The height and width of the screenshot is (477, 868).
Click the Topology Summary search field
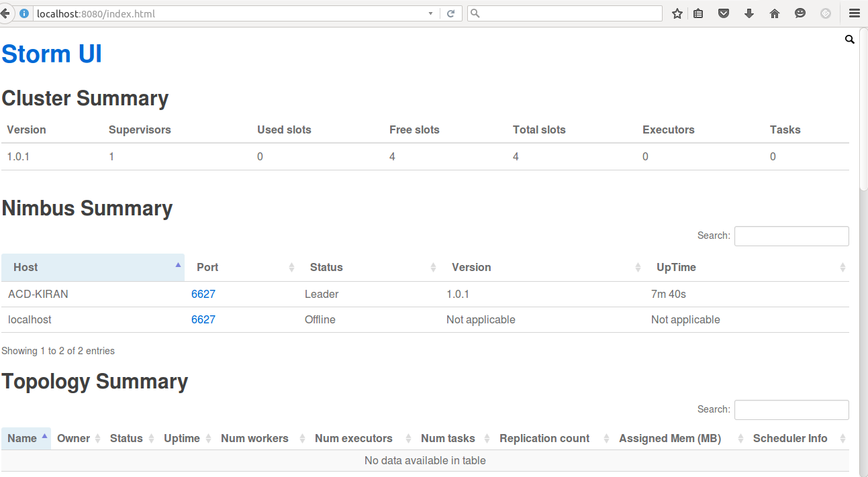791,409
